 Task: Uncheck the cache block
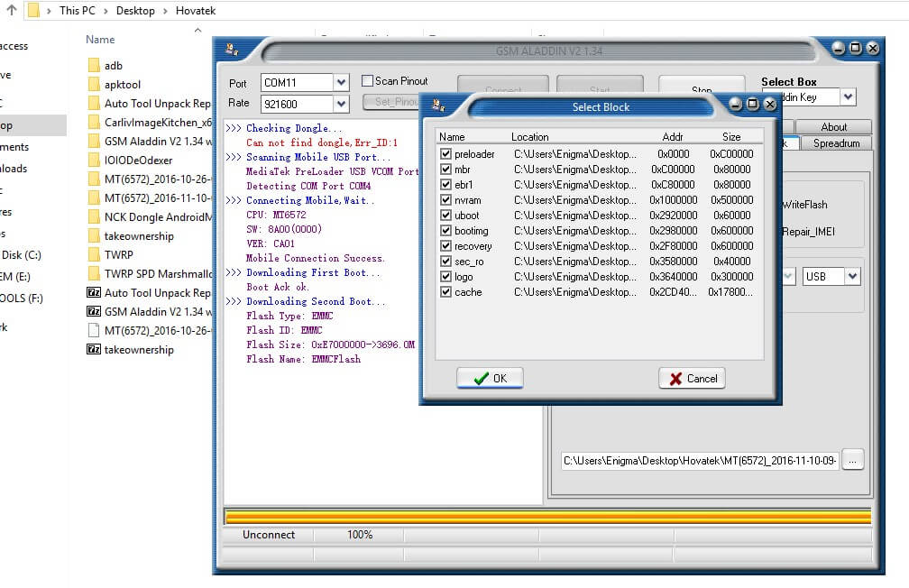(445, 292)
